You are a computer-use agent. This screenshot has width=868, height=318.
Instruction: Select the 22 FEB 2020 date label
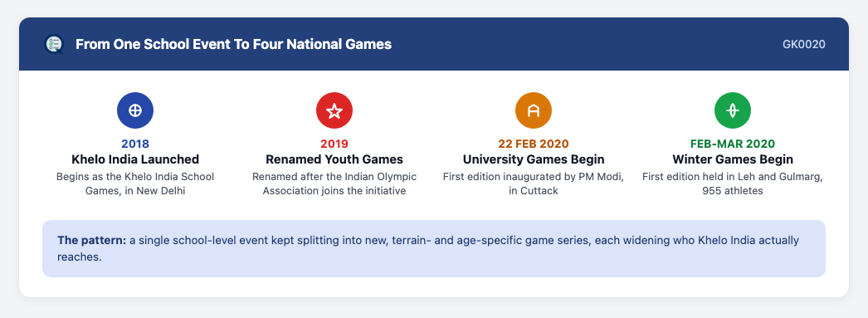click(534, 144)
